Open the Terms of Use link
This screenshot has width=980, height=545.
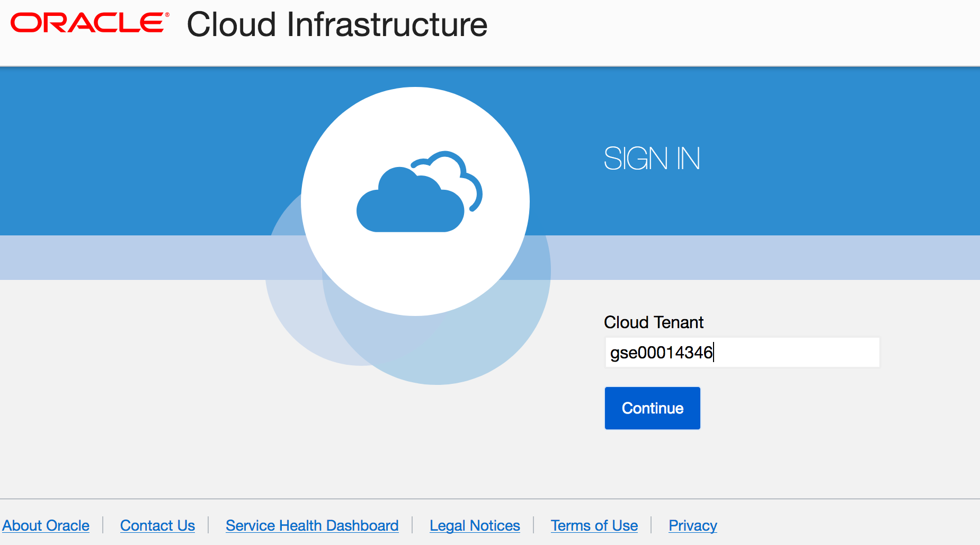pyautogui.click(x=594, y=525)
